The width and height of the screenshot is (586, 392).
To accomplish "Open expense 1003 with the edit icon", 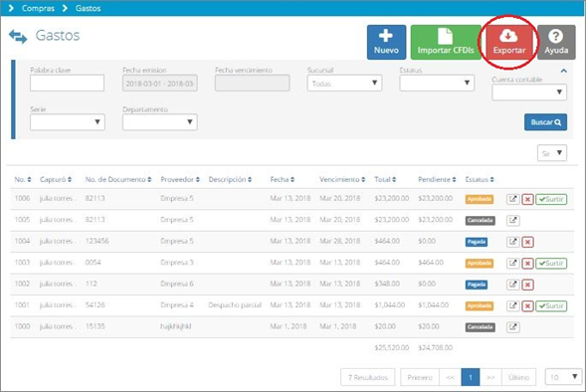I will [x=513, y=263].
